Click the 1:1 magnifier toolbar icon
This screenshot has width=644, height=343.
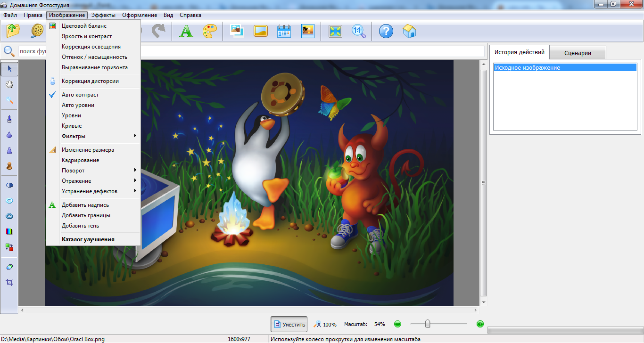(x=359, y=31)
